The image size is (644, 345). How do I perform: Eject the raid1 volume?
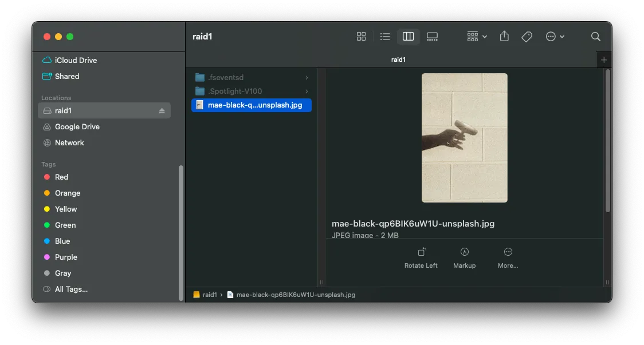(162, 111)
